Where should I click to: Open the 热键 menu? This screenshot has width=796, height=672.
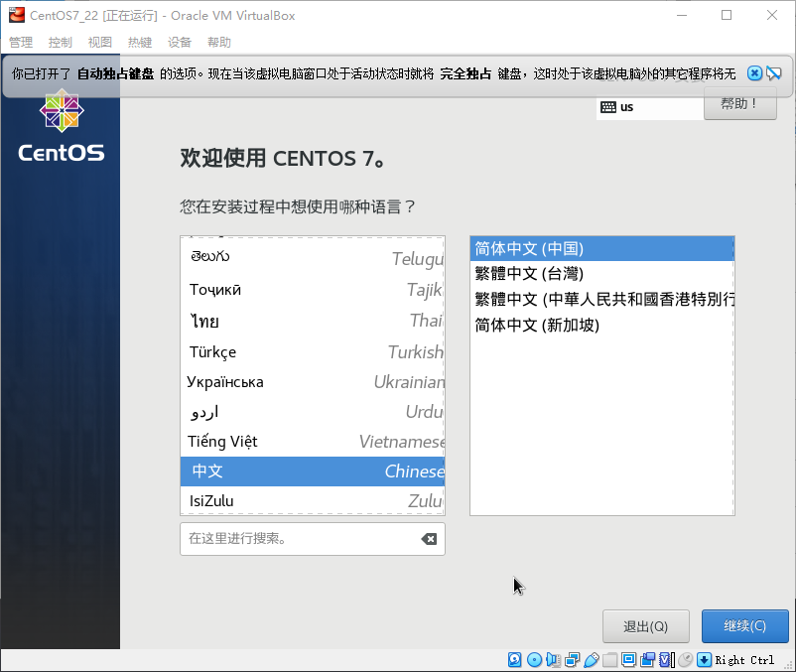click(x=140, y=42)
